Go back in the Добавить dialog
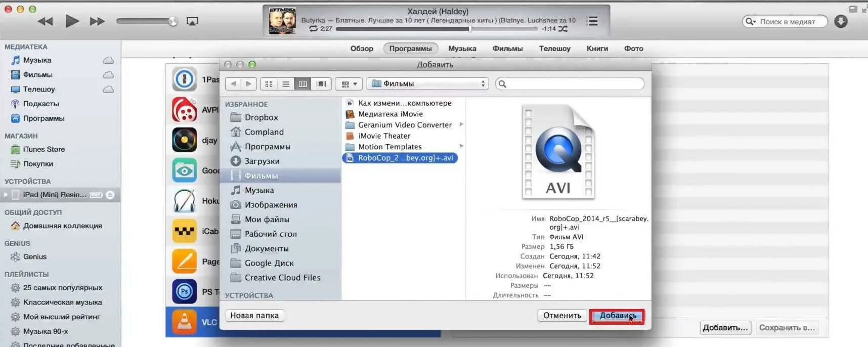 click(x=233, y=84)
